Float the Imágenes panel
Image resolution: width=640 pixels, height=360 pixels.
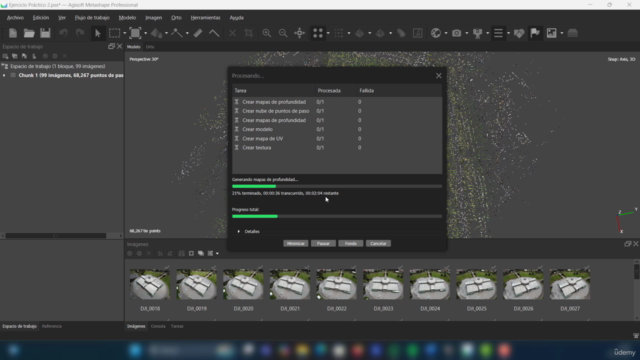(628, 244)
